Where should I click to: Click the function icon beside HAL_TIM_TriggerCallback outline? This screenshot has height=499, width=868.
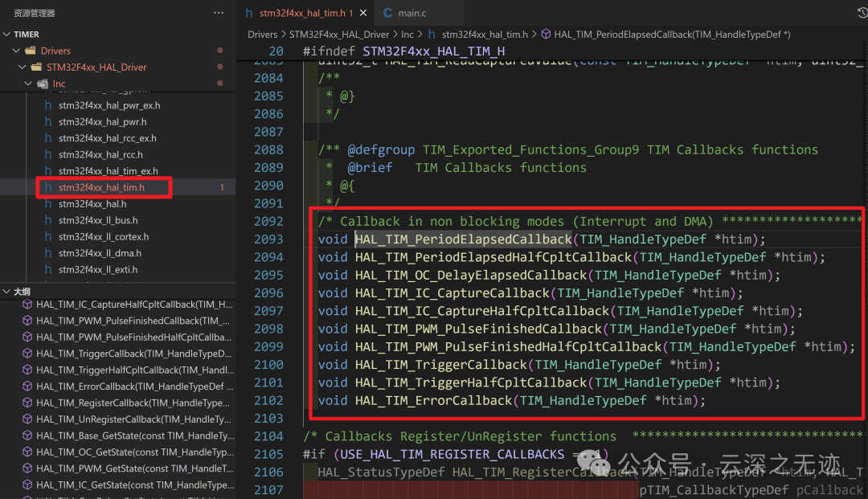pyautogui.click(x=27, y=354)
